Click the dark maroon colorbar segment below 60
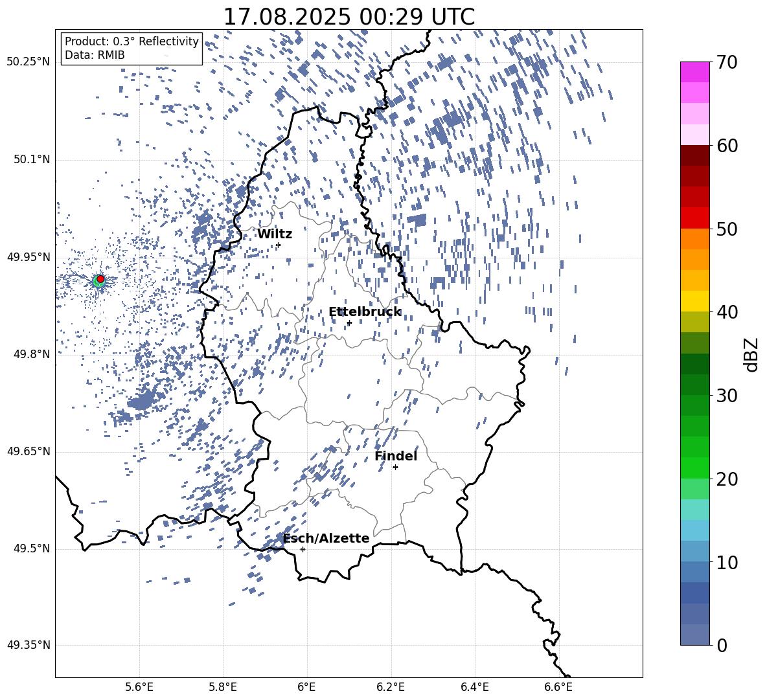767x700 pixels. pyautogui.click(x=695, y=156)
